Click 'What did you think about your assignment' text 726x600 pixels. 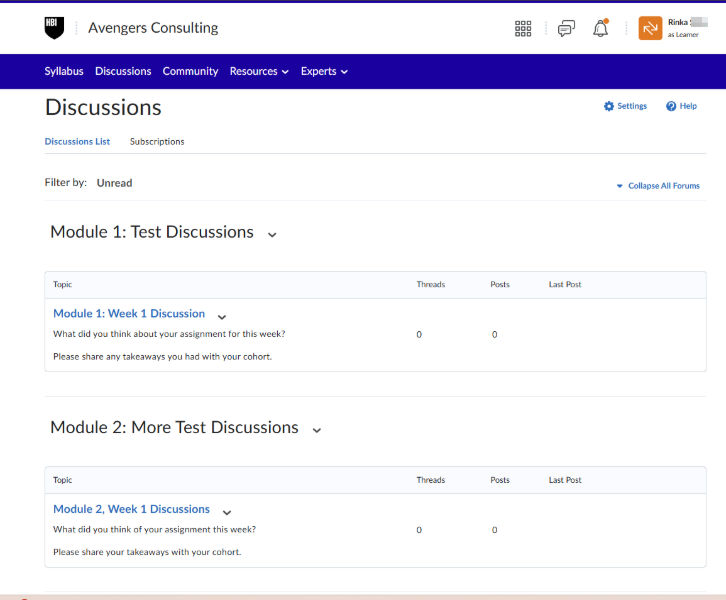pos(169,334)
